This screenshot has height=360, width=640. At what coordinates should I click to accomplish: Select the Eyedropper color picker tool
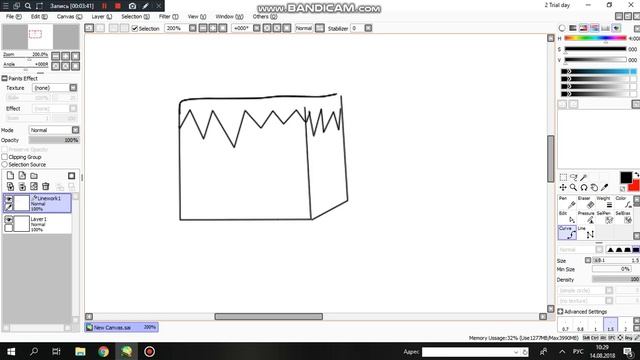[x=604, y=187]
